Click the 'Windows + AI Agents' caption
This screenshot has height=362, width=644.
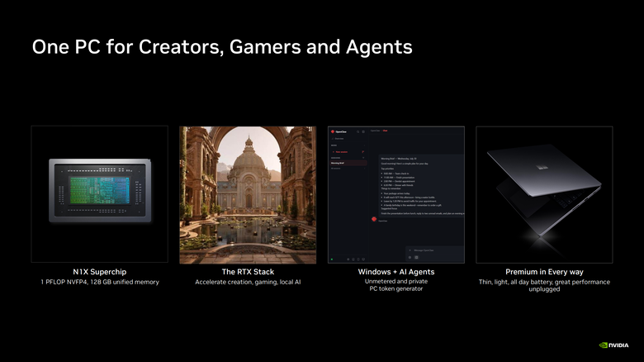396,272
